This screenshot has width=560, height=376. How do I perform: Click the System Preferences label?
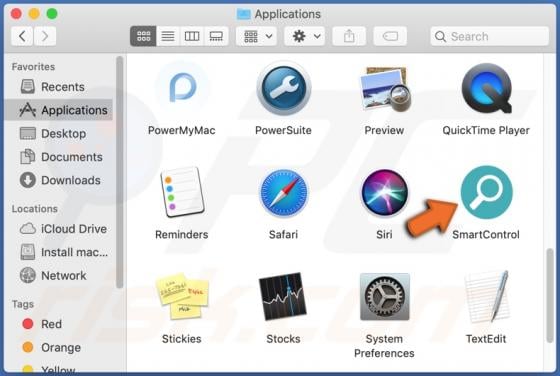pos(384,346)
